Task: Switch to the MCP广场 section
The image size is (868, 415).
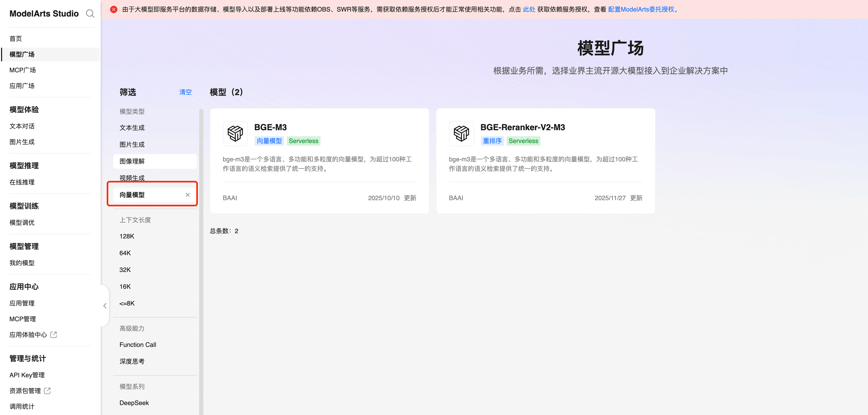Action: [23, 70]
